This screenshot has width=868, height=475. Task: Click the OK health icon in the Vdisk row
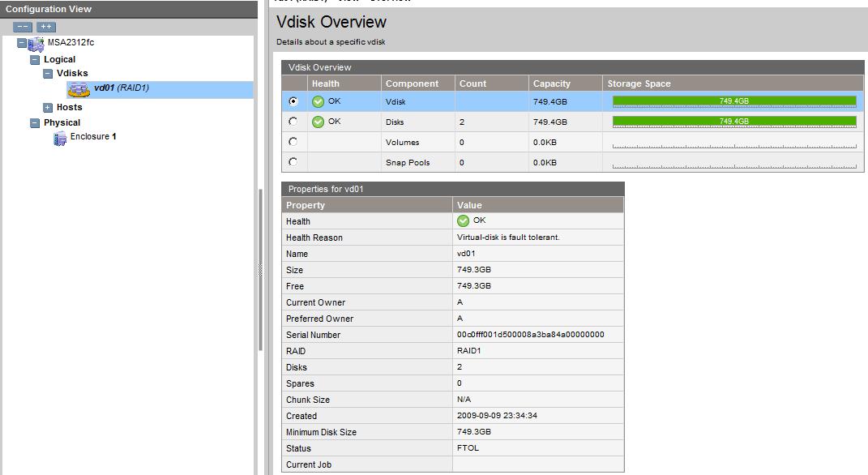pyautogui.click(x=319, y=101)
